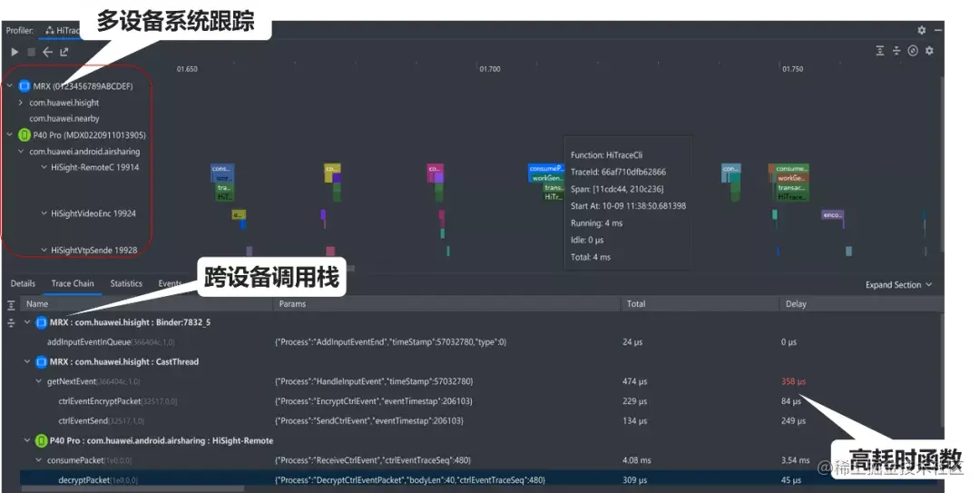Minimize profiler panel with dash icon
This screenshot has width=980, height=493.
(938, 30)
